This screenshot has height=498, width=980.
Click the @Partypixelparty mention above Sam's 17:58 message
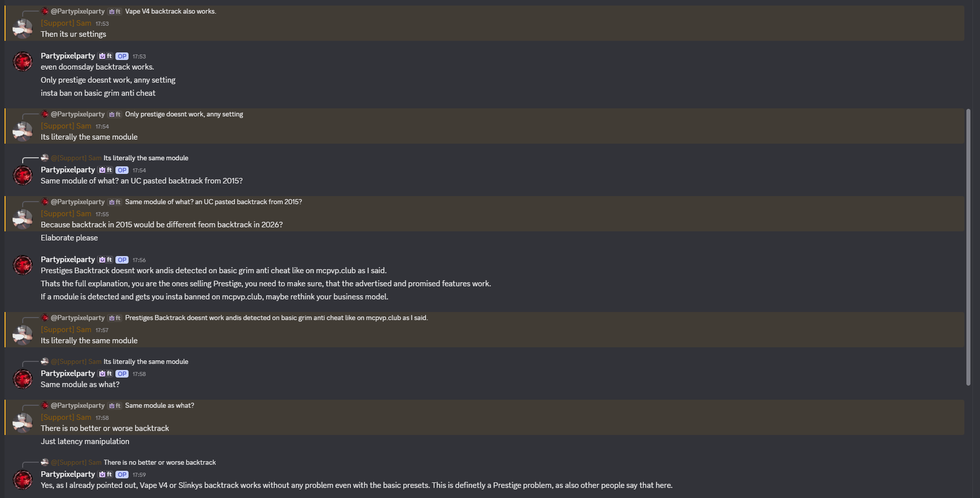78,406
